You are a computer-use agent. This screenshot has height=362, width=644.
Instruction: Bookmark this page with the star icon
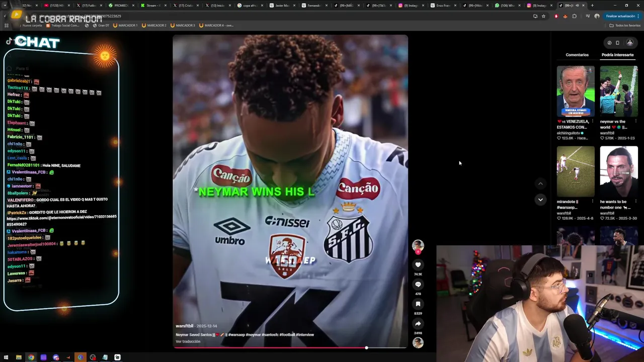543,16
